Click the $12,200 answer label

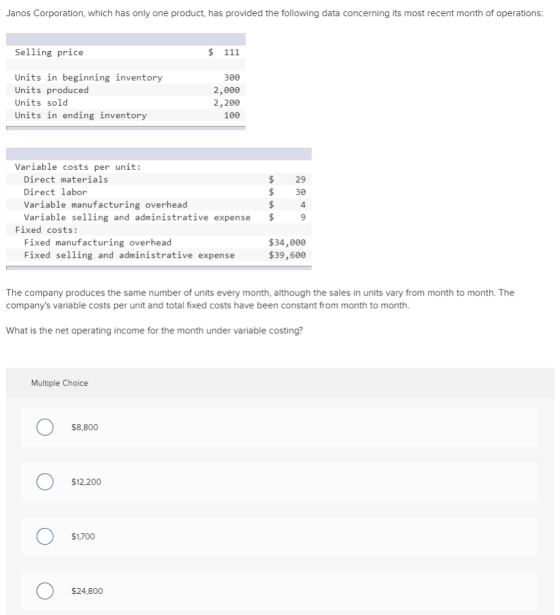coord(86,482)
